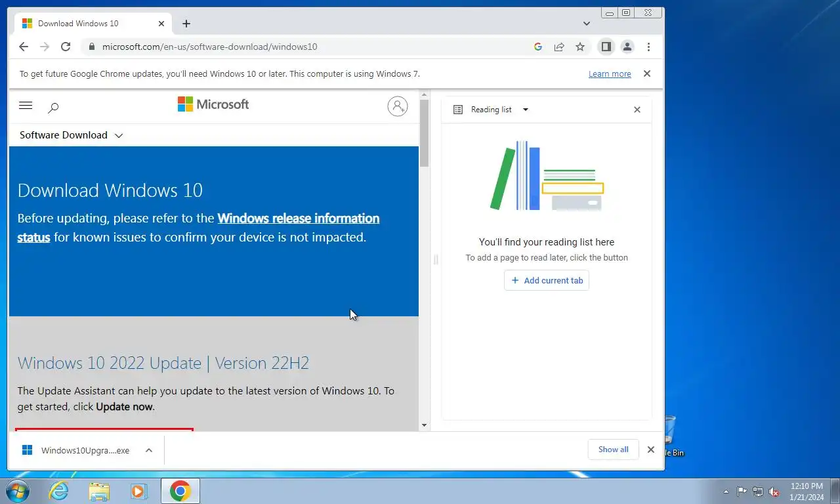Expand the Software Download menu
This screenshot has width=840, height=504.
[x=72, y=135]
